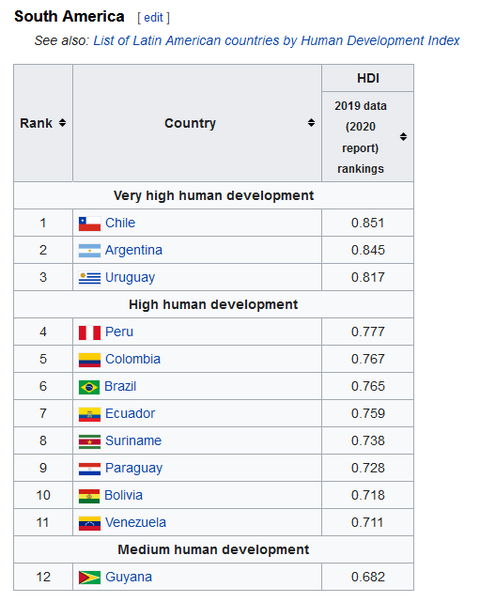Click the Paraguay flag icon
The image size is (480, 602).
pos(89,469)
